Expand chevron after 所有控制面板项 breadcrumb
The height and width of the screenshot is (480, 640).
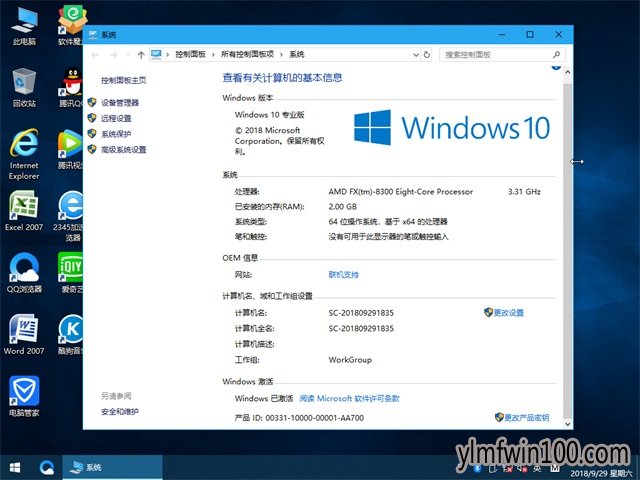tap(281, 55)
